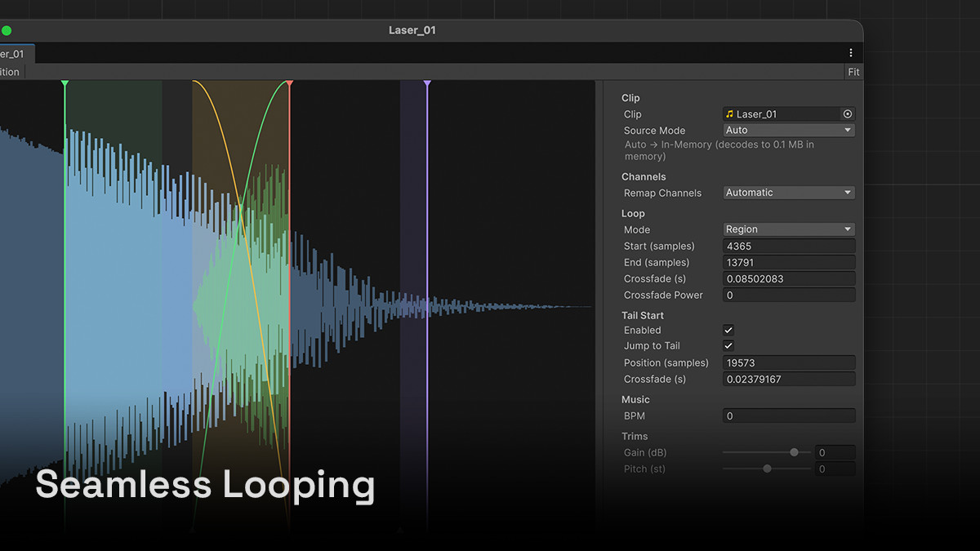Image resolution: width=980 pixels, height=551 pixels.
Task: Click the Gain (dB) slider handle
Action: 794,452
